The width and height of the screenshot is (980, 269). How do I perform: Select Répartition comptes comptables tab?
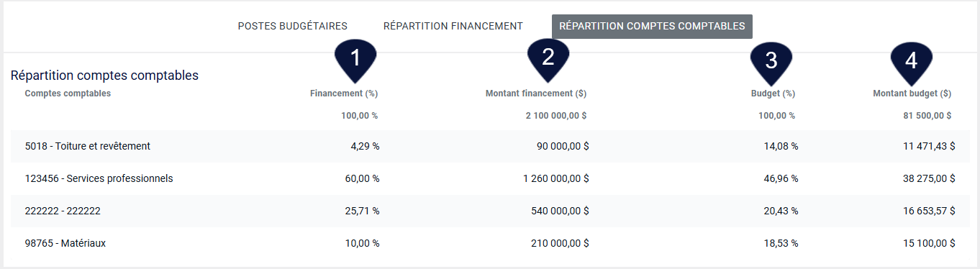pos(652,26)
